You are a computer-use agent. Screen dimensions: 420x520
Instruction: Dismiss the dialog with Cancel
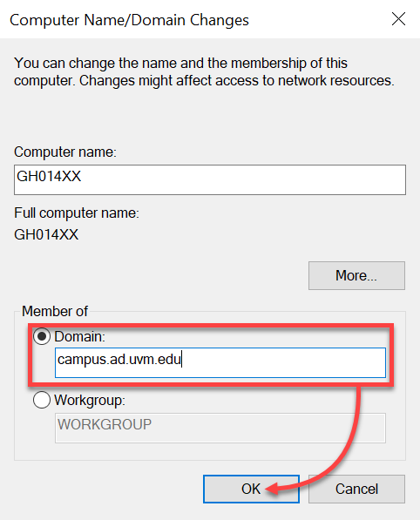[x=356, y=489]
